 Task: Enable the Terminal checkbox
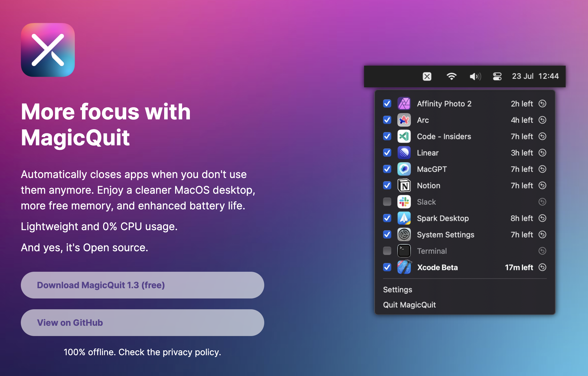(387, 251)
